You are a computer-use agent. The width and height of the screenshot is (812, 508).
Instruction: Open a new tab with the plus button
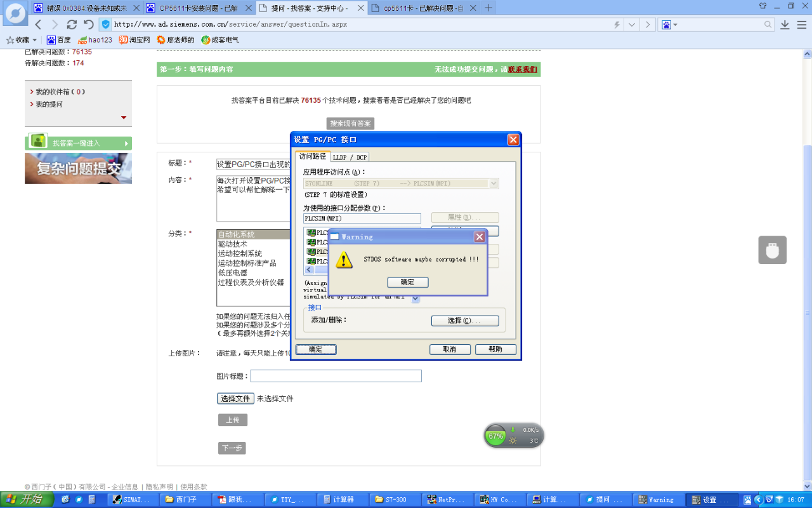[488, 8]
